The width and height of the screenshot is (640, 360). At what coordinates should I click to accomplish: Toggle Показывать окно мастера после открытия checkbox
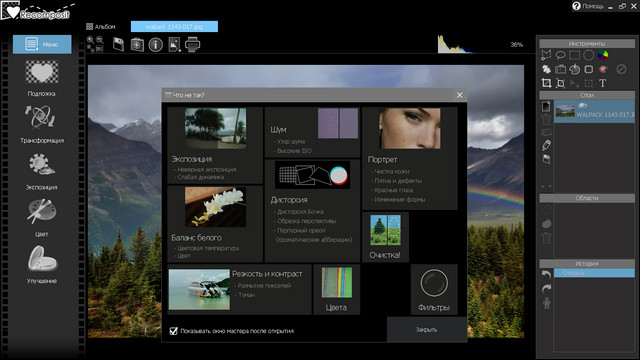[x=173, y=331]
